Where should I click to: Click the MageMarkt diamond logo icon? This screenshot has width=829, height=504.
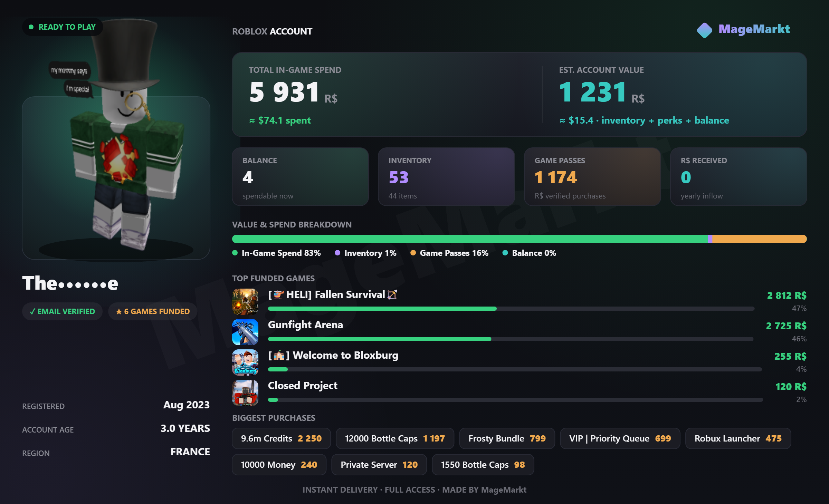tap(705, 30)
